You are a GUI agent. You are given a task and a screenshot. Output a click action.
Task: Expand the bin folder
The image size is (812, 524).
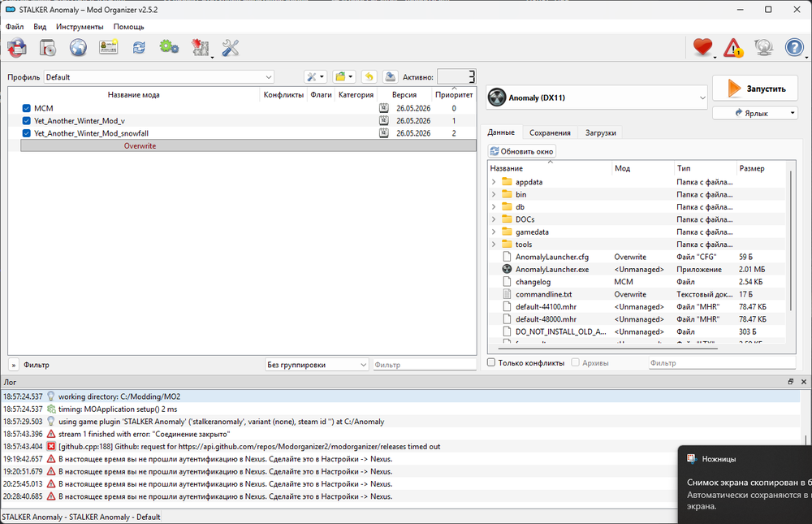494,194
